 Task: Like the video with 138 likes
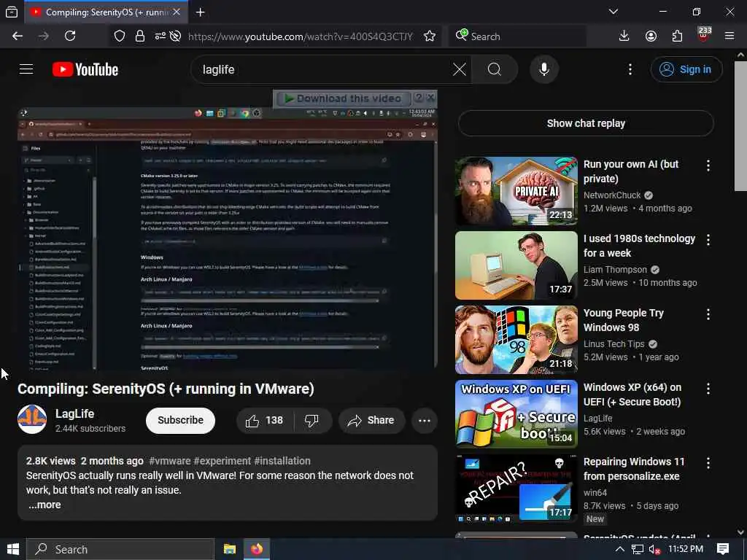[264, 421]
